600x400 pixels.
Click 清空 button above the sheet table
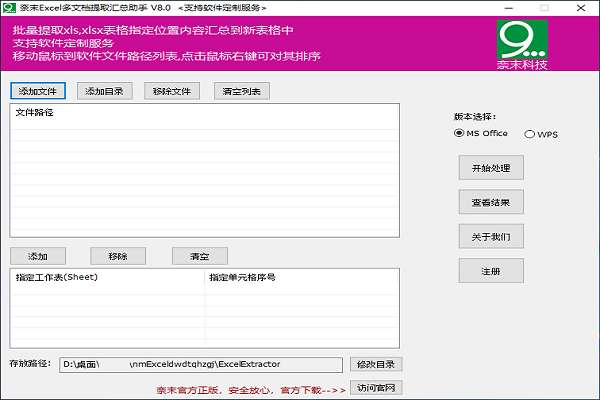pos(199,256)
